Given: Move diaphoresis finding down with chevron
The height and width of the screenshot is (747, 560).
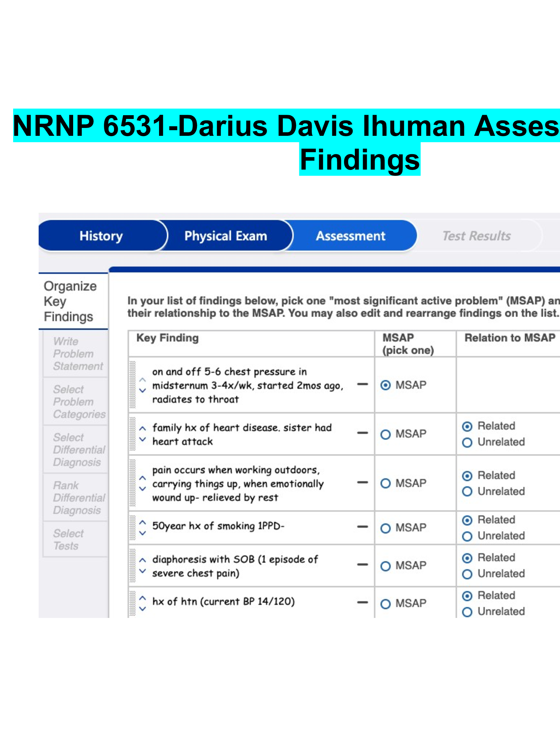Looking at the screenshot, I should tap(143, 571).
